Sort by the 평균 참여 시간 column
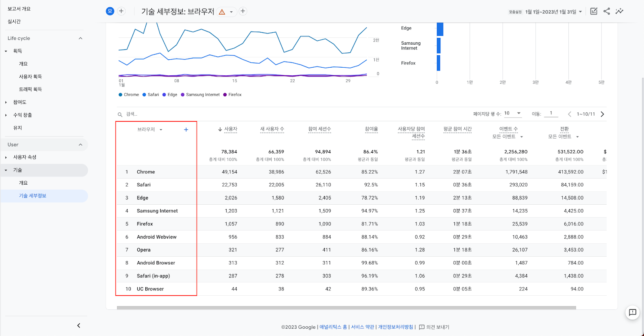The image size is (644, 336). (458, 129)
